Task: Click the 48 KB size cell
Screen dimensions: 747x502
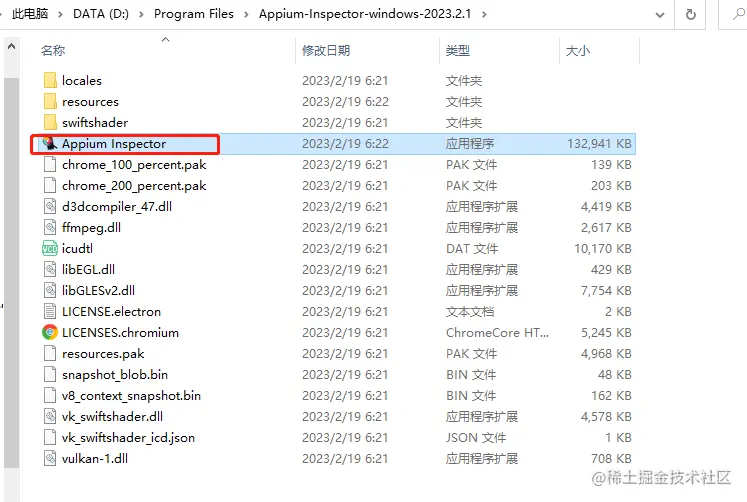Action: [615, 374]
